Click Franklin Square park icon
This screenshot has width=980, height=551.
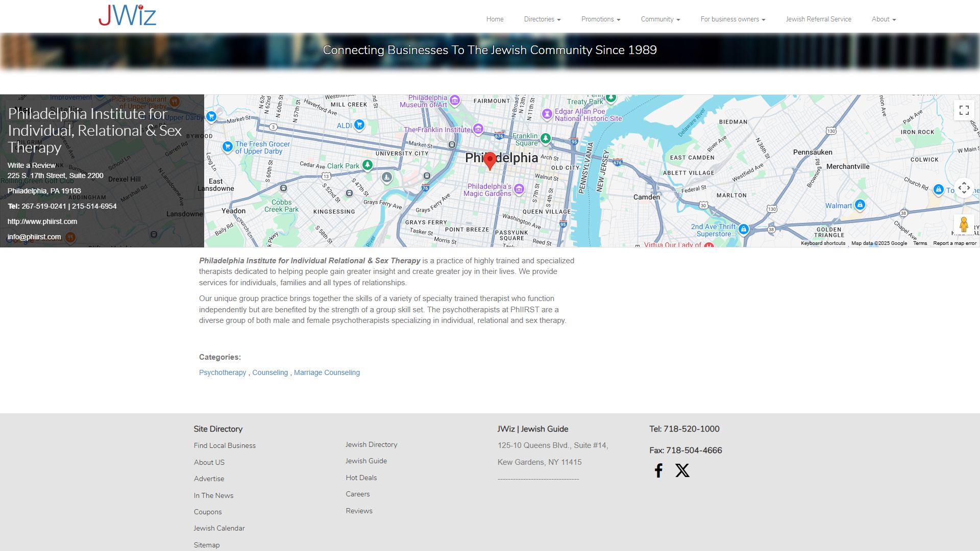546,138
